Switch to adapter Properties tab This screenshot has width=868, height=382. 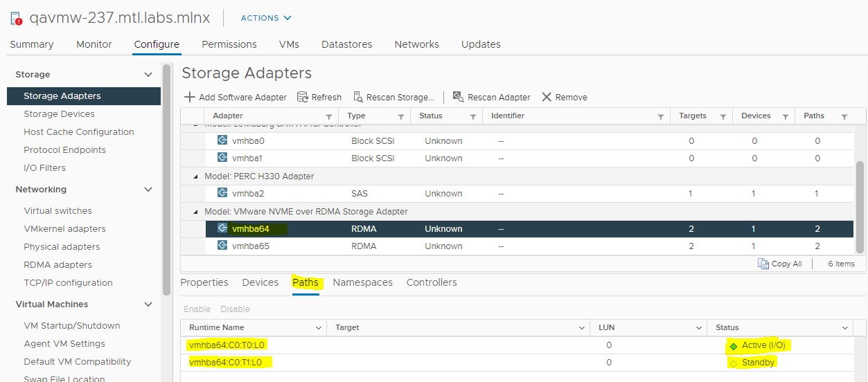coord(205,282)
